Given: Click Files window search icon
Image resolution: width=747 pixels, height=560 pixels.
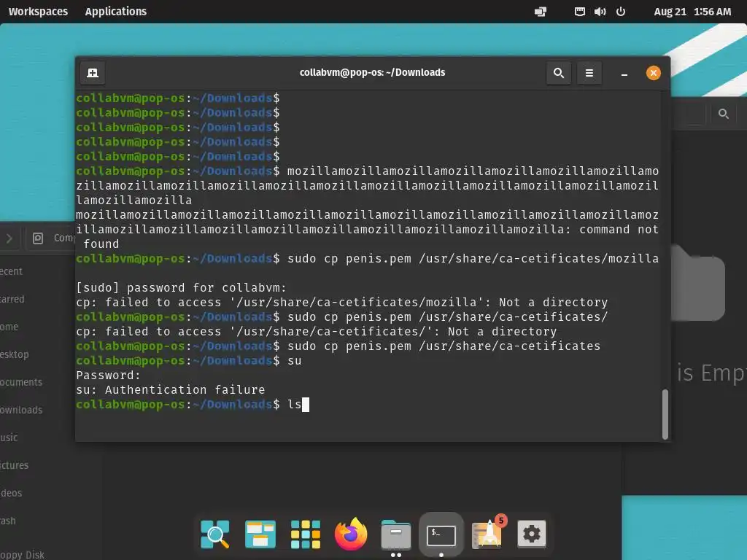Looking at the screenshot, I should pyautogui.click(x=723, y=114).
